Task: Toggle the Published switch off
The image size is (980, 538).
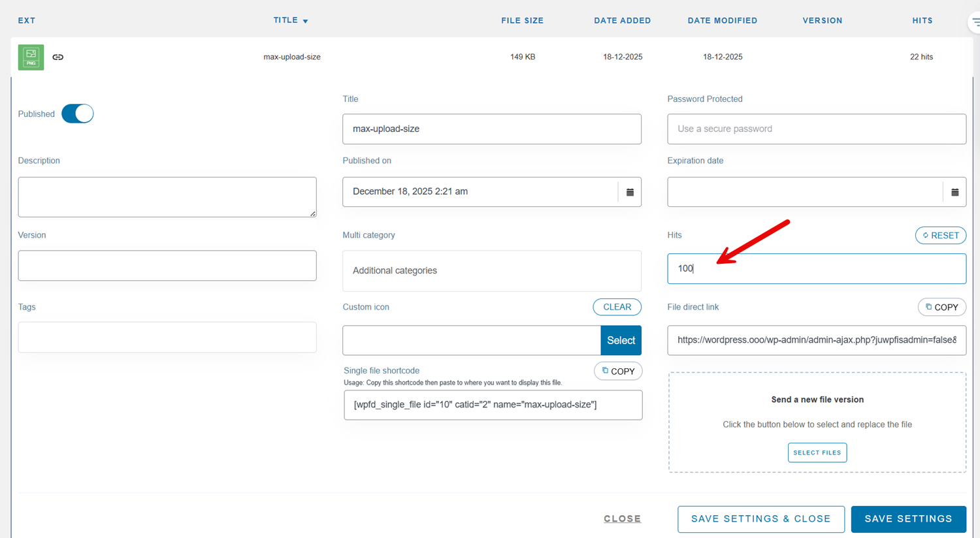Action: pos(78,114)
